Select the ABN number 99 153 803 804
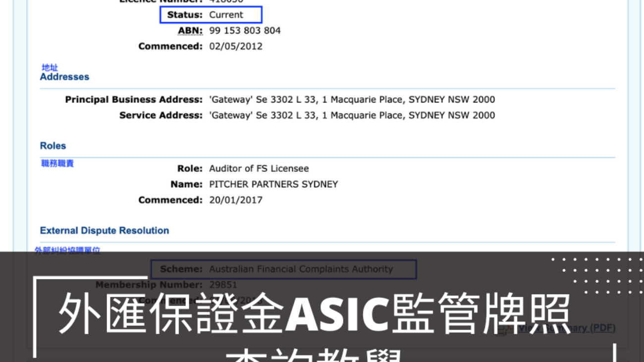This screenshot has width=644, height=362. (245, 31)
